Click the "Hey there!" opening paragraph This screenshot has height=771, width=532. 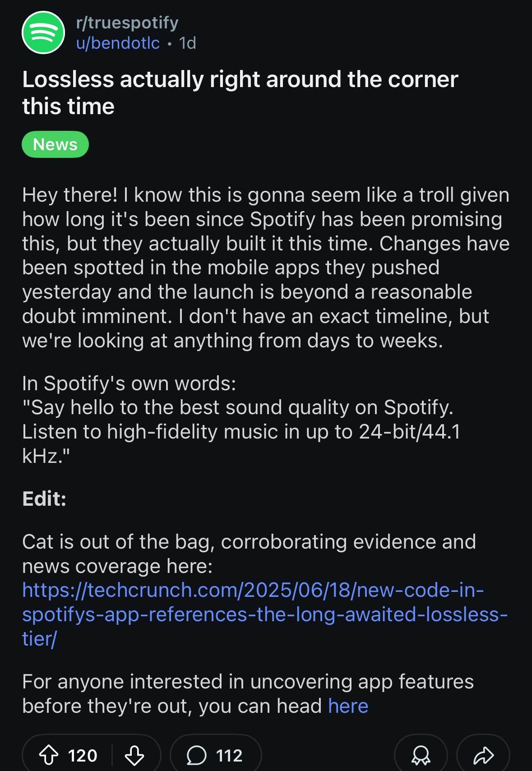265,268
